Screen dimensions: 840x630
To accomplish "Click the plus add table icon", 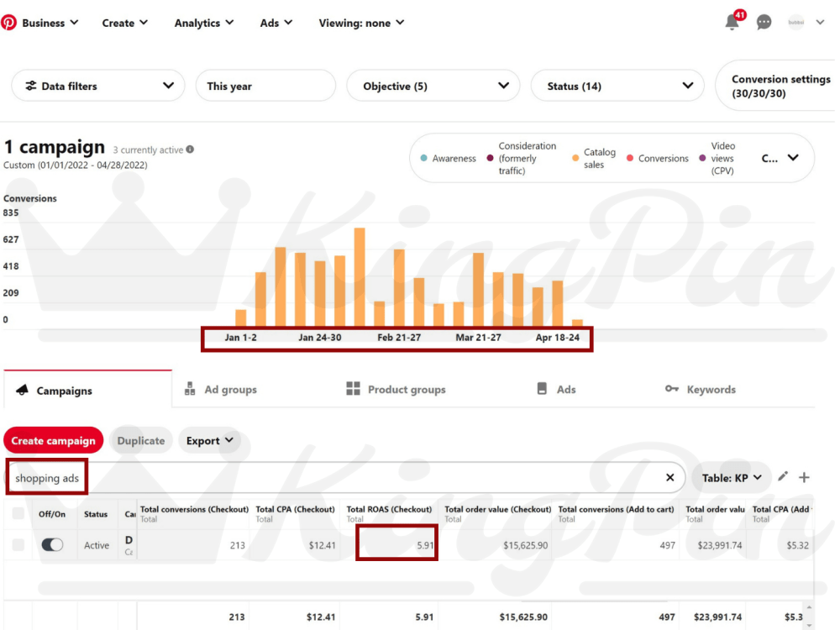I will (x=804, y=477).
